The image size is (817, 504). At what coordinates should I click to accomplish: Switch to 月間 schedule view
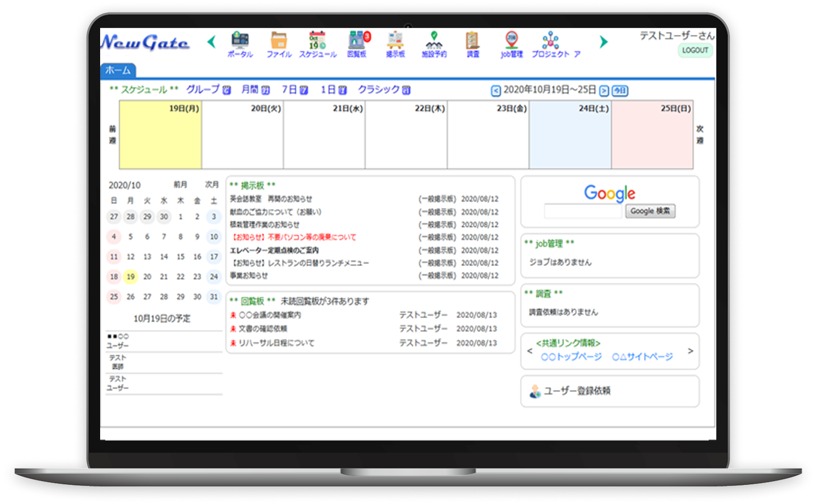(255, 90)
